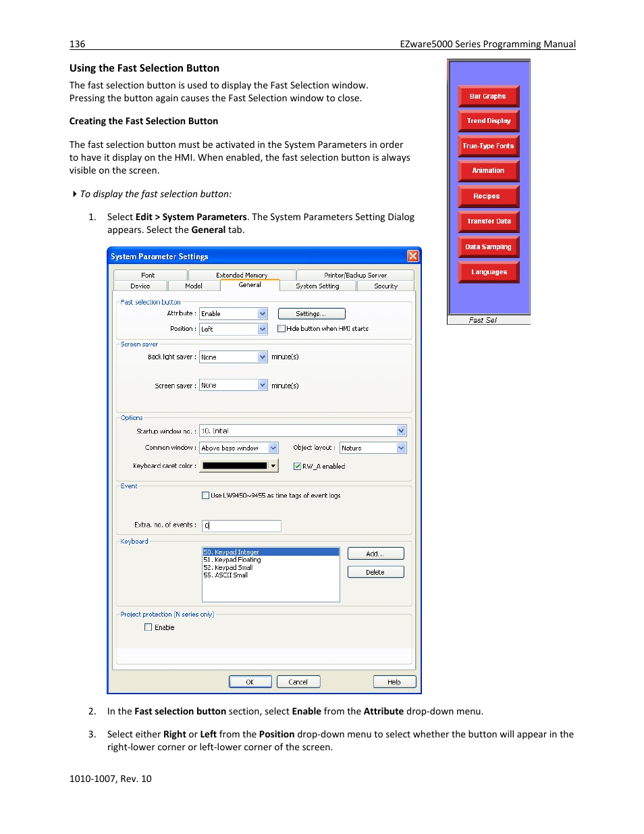Screen dimensions: 644x834
Task: Click the Transfer Data button
Action: [488, 221]
